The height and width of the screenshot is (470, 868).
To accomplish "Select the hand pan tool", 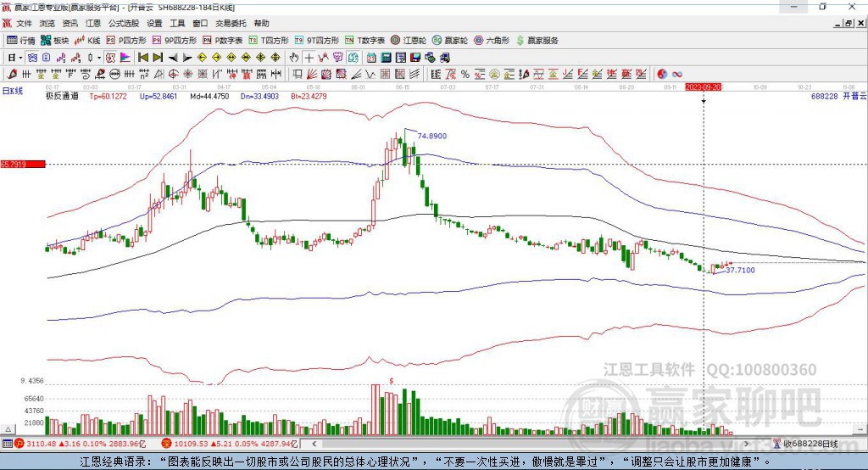I will 294,58.
